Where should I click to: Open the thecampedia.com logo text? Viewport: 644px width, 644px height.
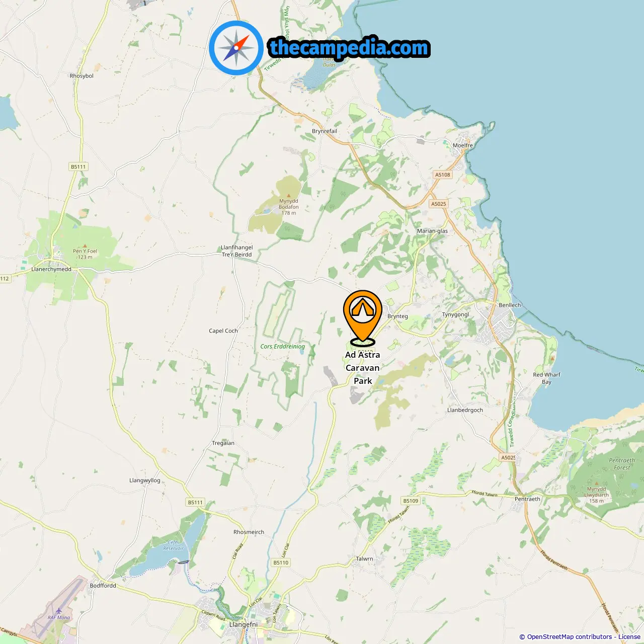point(349,48)
